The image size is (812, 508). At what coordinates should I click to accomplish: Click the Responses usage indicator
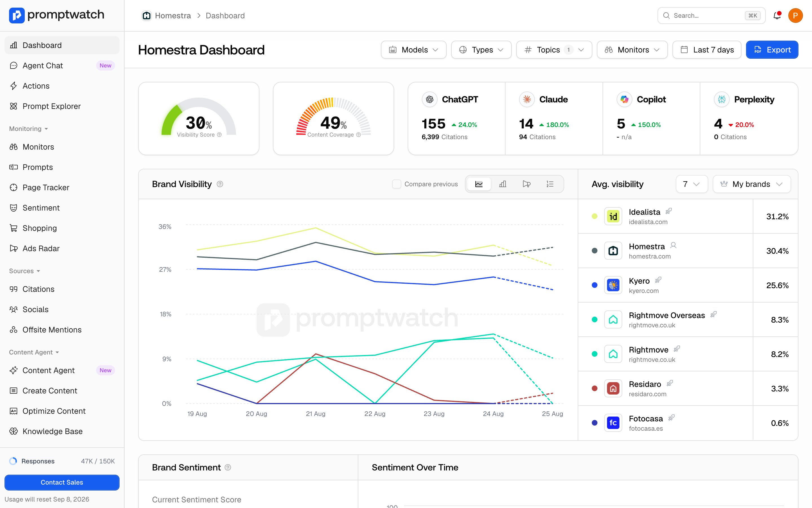coord(62,461)
